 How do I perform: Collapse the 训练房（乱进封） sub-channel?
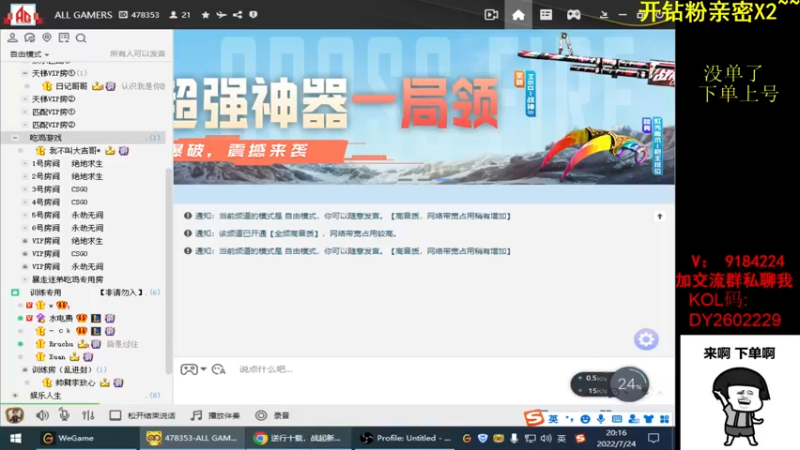coord(24,369)
